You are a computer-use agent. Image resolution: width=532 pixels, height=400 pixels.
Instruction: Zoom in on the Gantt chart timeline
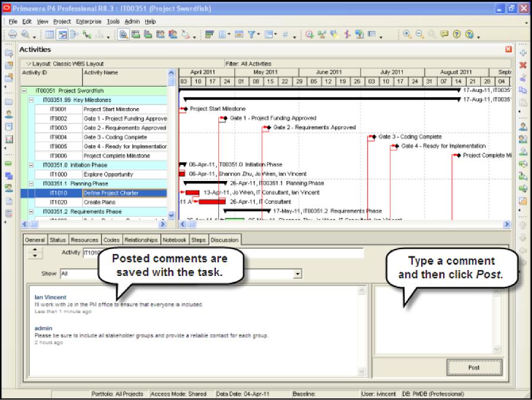(407, 33)
